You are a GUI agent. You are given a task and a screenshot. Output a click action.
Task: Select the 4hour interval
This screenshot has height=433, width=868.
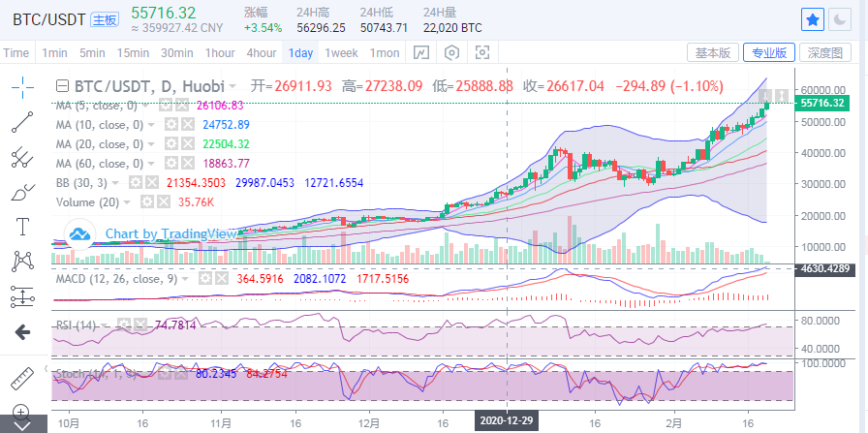(x=262, y=53)
